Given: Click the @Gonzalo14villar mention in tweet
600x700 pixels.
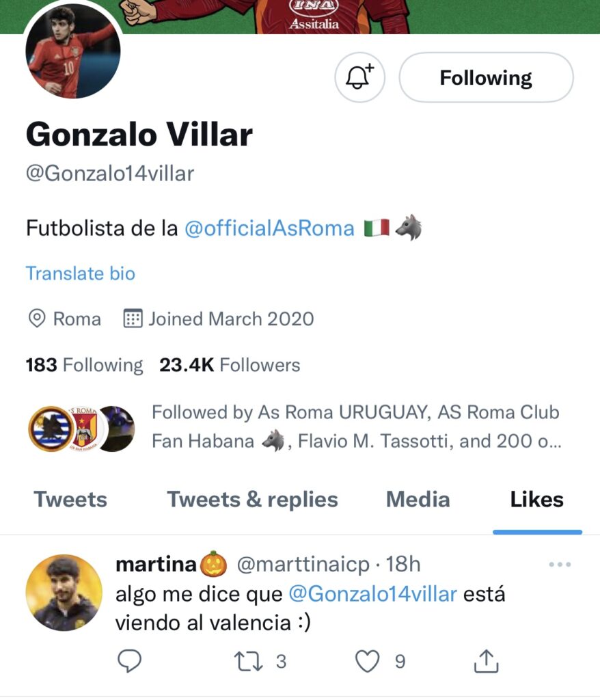Looking at the screenshot, I should pos(372,593).
